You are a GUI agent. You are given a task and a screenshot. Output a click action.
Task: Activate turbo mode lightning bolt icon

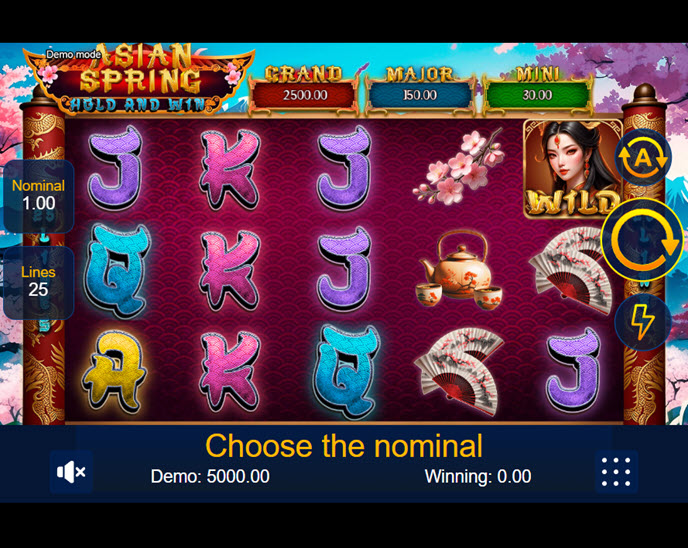[643, 322]
